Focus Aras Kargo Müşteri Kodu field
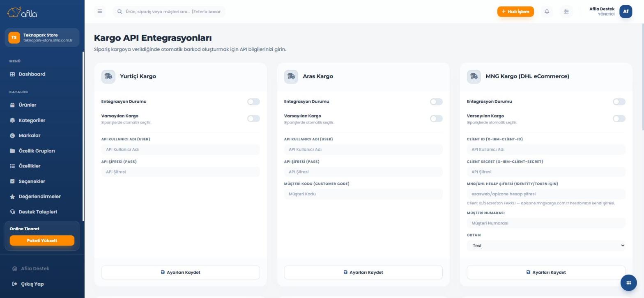The width and height of the screenshot is (644, 298). [x=363, y=194]
